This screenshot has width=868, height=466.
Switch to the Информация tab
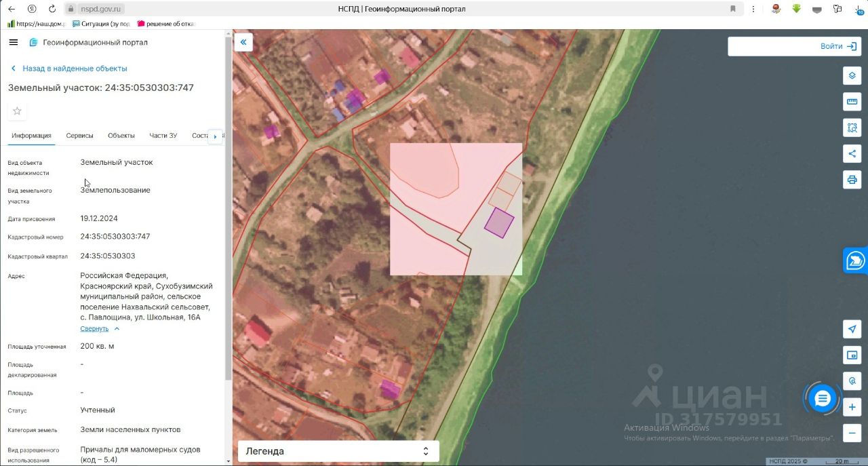click(x=31, y=136)
